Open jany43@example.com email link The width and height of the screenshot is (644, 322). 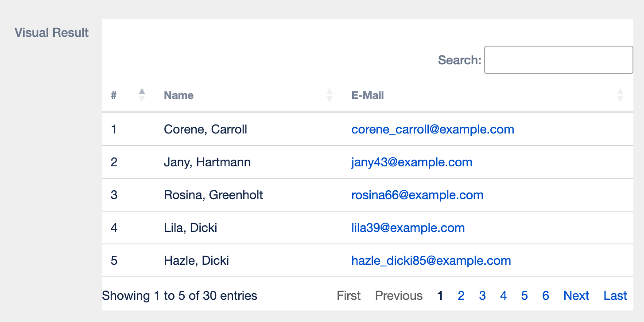pos(411,162)
